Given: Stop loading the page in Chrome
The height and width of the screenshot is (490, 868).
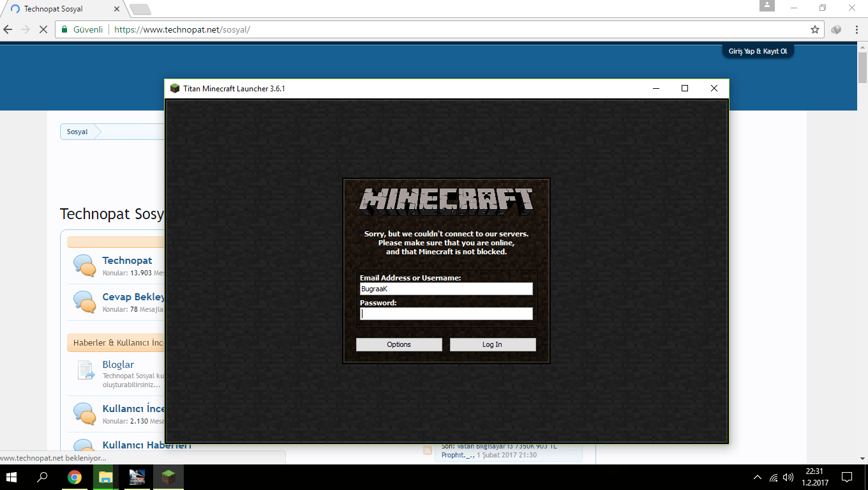Looking at the screenshot, I should (43, 29).
